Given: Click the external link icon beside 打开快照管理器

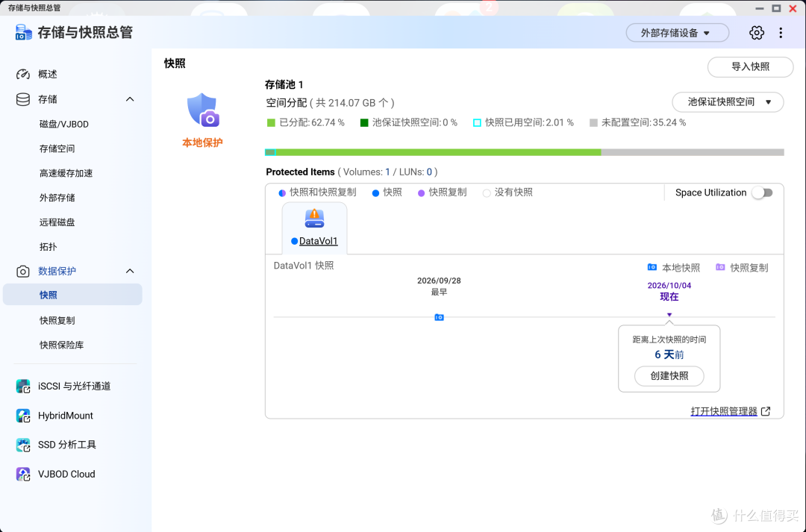Looking at the screenshot, I should click(766, 411).
